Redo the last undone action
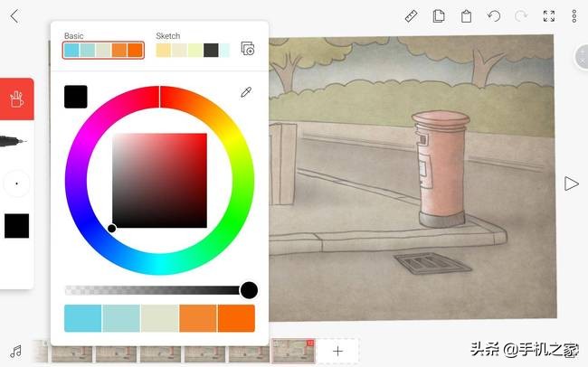 coord(521,16)
